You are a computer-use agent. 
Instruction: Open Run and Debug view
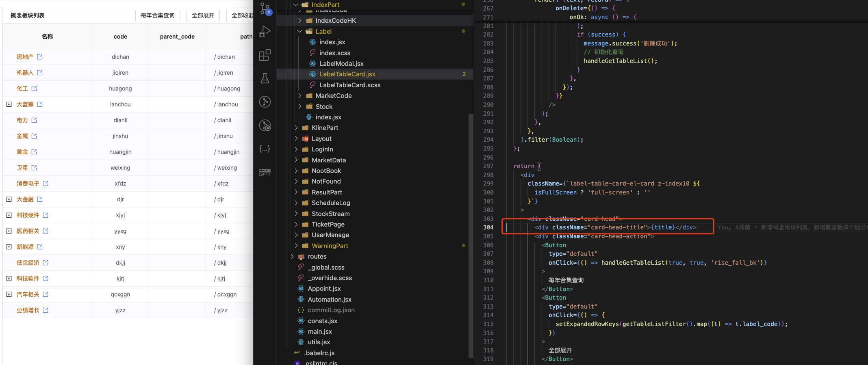point(265,31)
